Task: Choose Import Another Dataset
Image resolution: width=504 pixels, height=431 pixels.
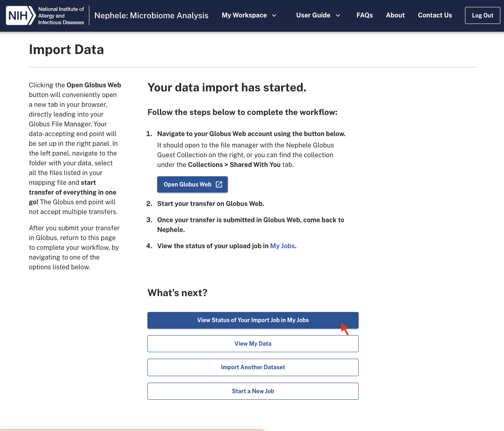Action: (x=253, y=367)
